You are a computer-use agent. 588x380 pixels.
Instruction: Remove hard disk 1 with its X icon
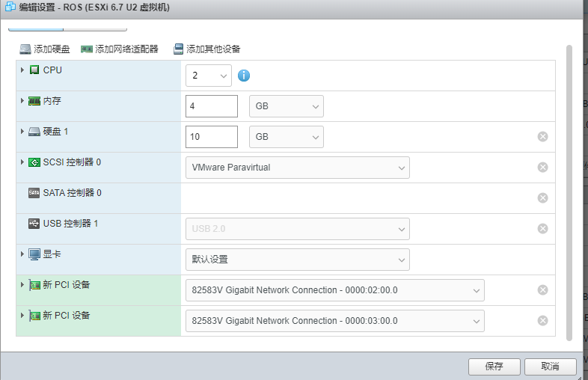click(x=542, y=137)
